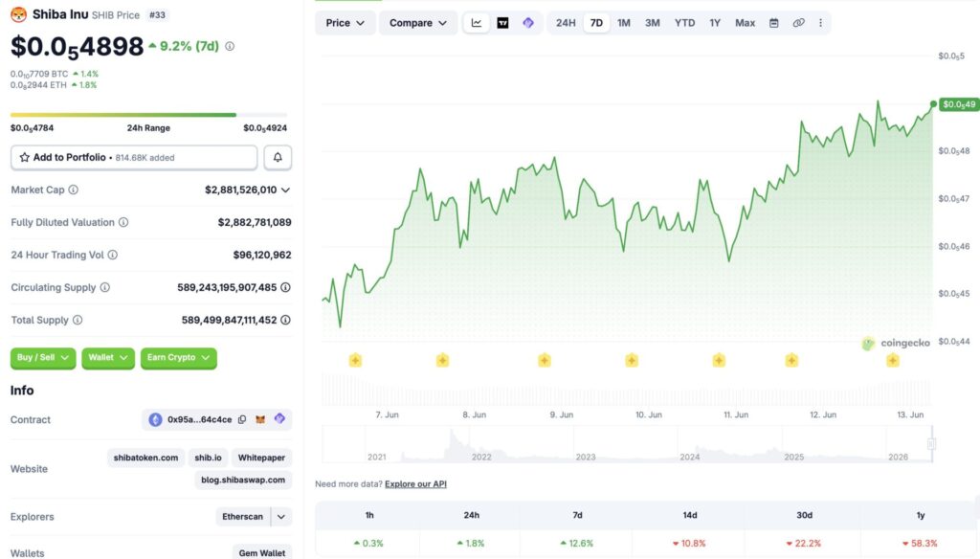Select the 3M time range

[652, 23]
